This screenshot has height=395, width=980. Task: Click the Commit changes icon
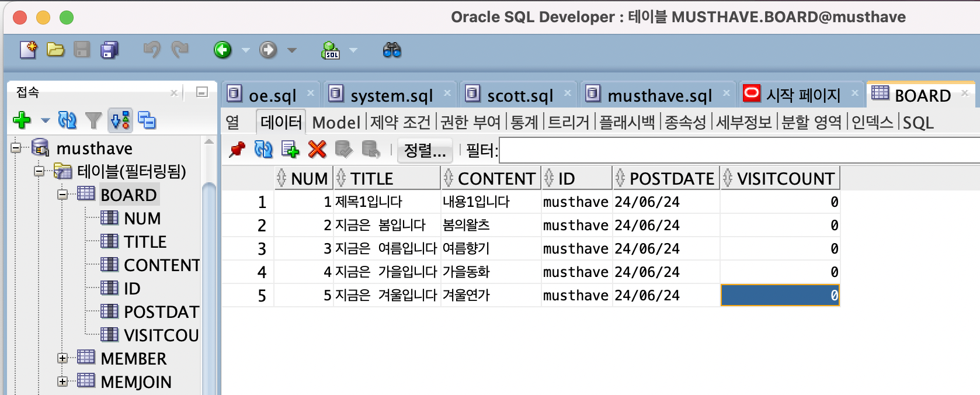click(344, 150)
